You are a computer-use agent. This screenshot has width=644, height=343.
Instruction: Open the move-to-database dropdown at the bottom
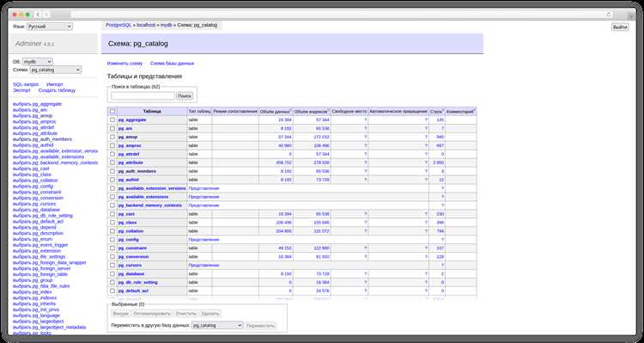coord(218,325)
